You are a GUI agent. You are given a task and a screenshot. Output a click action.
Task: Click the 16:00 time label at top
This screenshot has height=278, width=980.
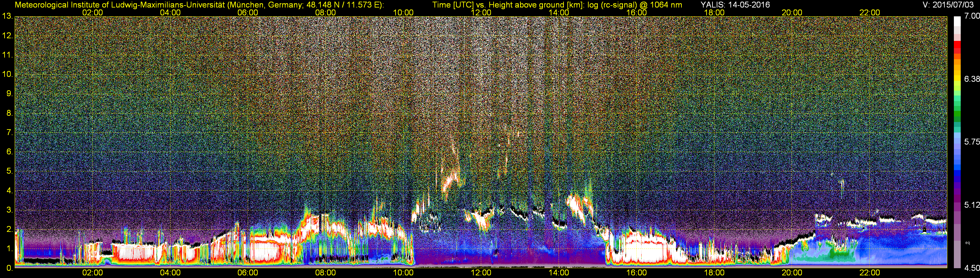[636, 12]
